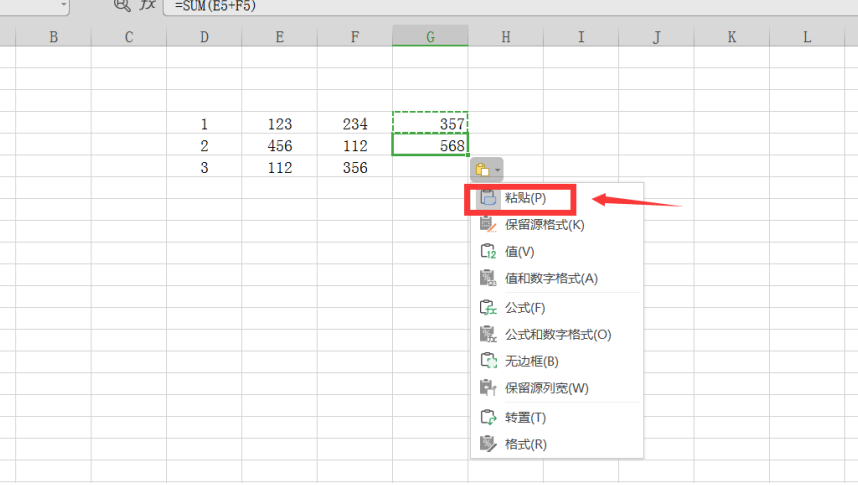Select 保留源列宽(W) paste option

pyautogui.click(x=557, y=388)
